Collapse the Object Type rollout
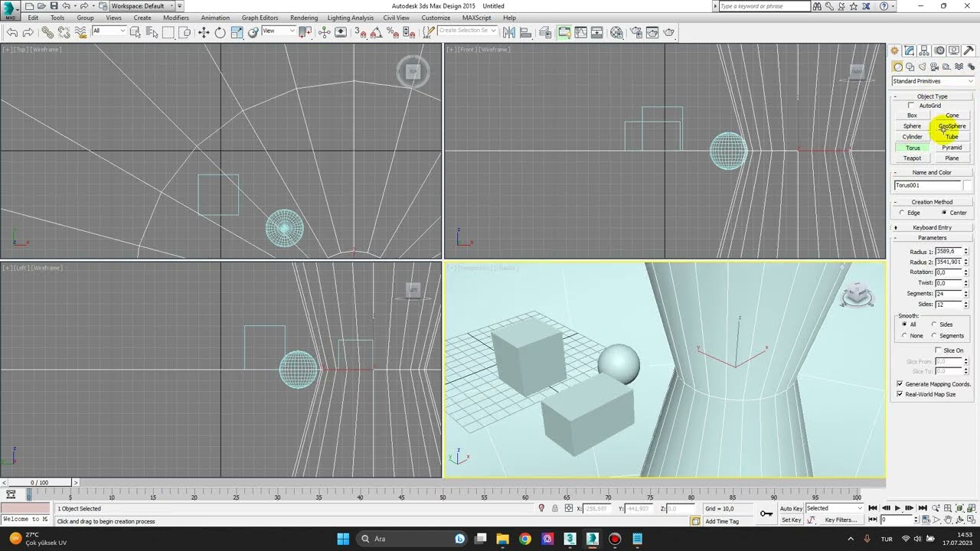 point(932,96)
